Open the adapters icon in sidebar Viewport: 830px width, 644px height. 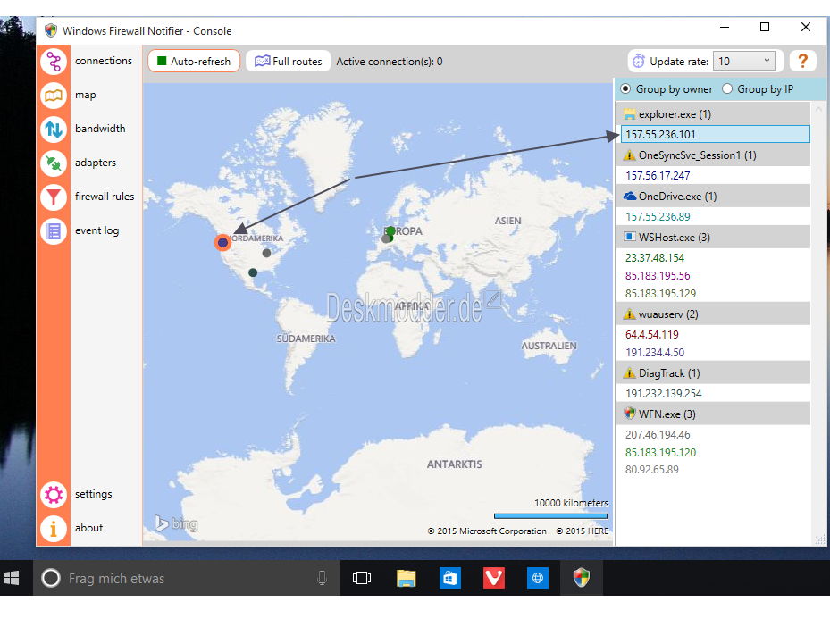click(54, 163)
